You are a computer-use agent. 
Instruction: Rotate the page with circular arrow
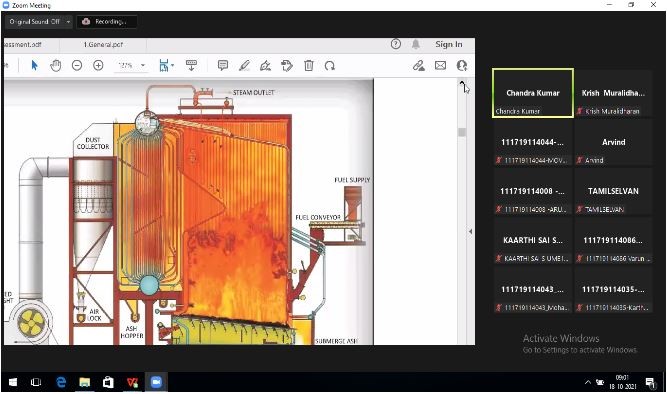[330, 66]
